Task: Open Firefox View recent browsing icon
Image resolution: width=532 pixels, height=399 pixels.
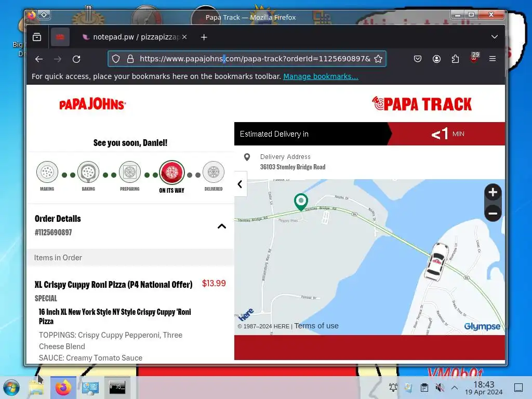Action: click(37, 37)
